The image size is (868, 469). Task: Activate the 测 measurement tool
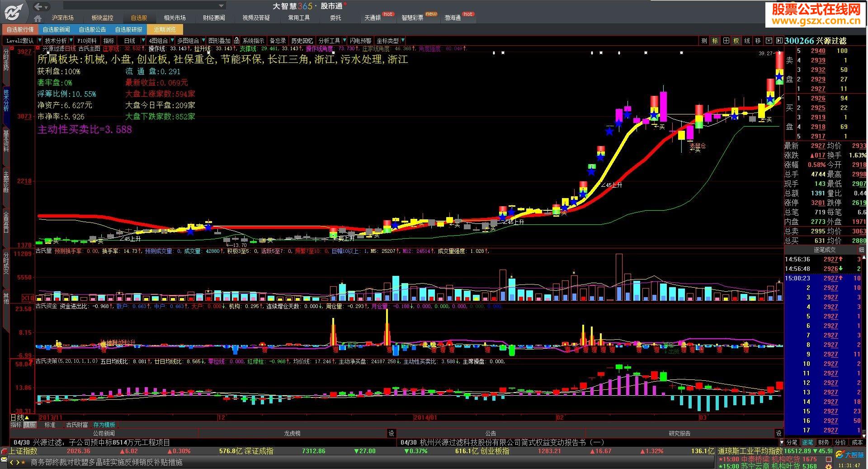(704, 41)
